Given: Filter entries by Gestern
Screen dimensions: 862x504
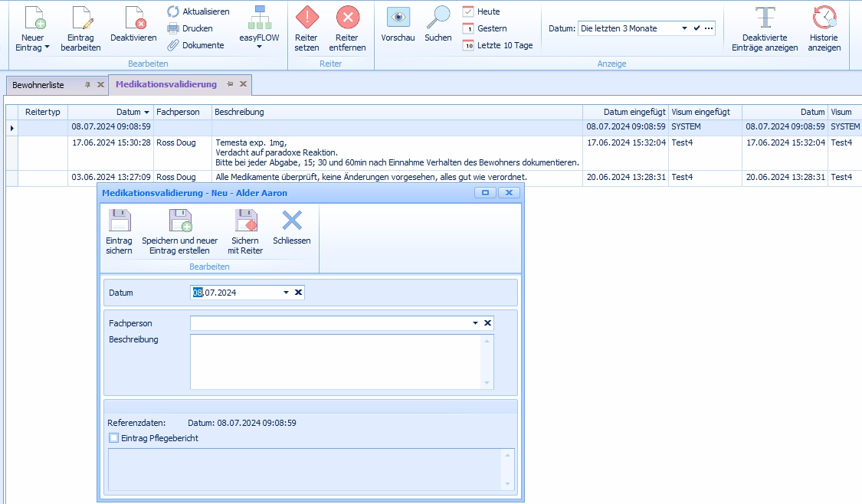Looking at the screenshot, I should point(485,28).
